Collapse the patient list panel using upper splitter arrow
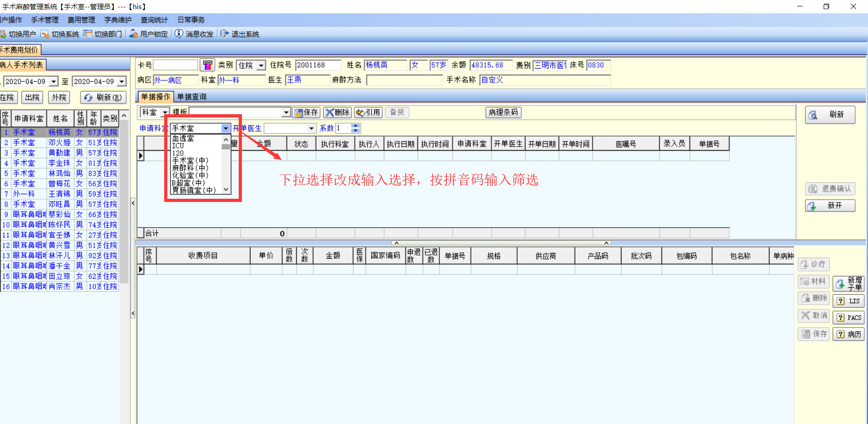868x424 pixels. pyautogui.click(x=133, y=203)
